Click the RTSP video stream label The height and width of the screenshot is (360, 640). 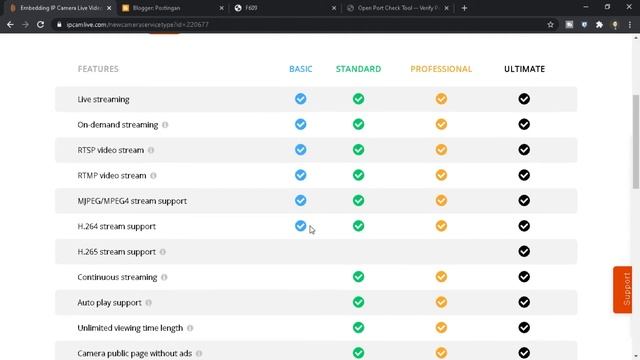click(111, 150)
